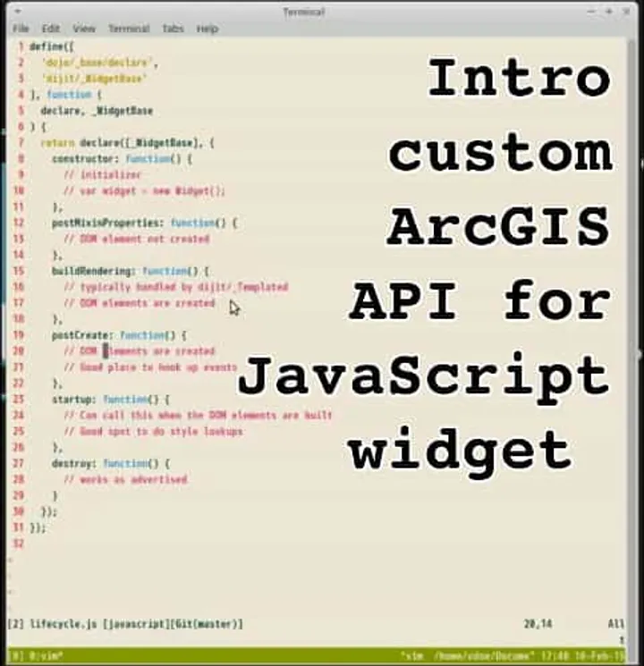Image resolution: width=644 pixels, height=666 pixels.
Task: Click the destroy function line
Action: pyautogui.click(x=111, y=463)
